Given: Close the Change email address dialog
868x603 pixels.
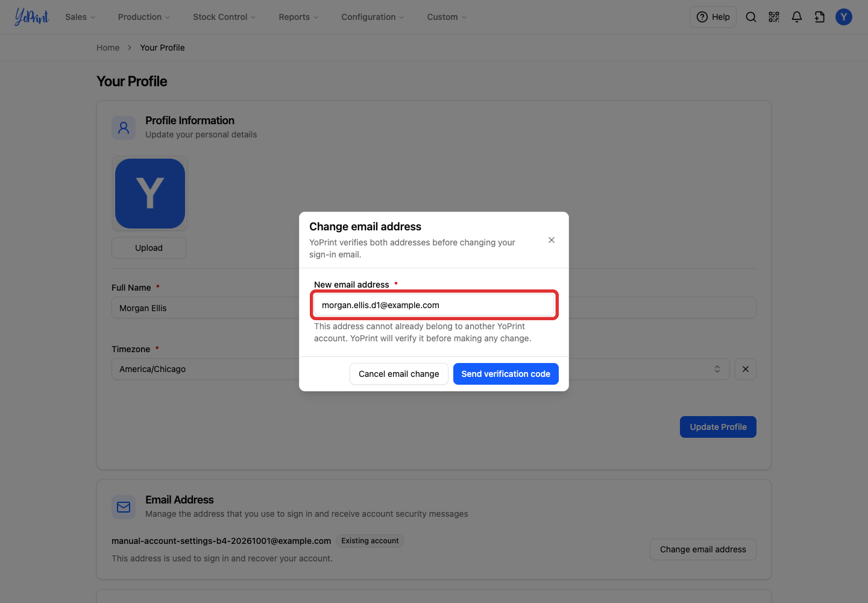Looking at the screenshot, I should pyautogui.click(x=552, y=240).
